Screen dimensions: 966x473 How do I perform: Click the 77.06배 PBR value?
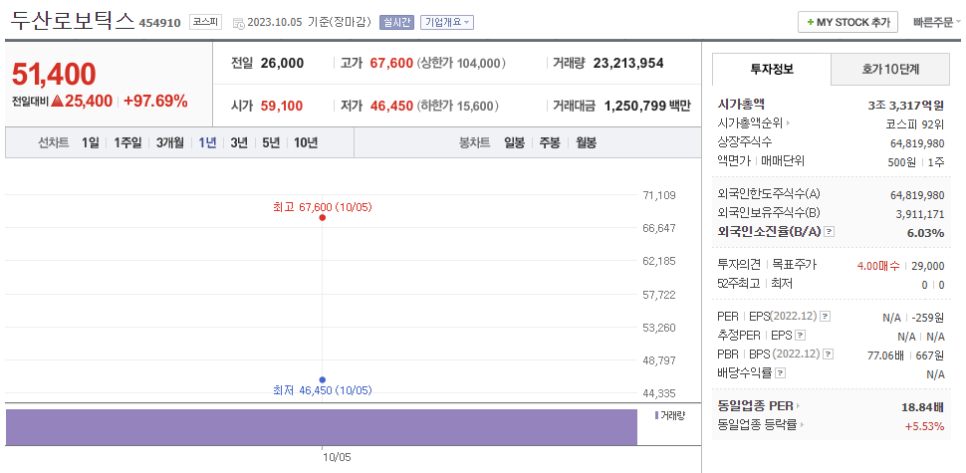[x=887, y=355]
